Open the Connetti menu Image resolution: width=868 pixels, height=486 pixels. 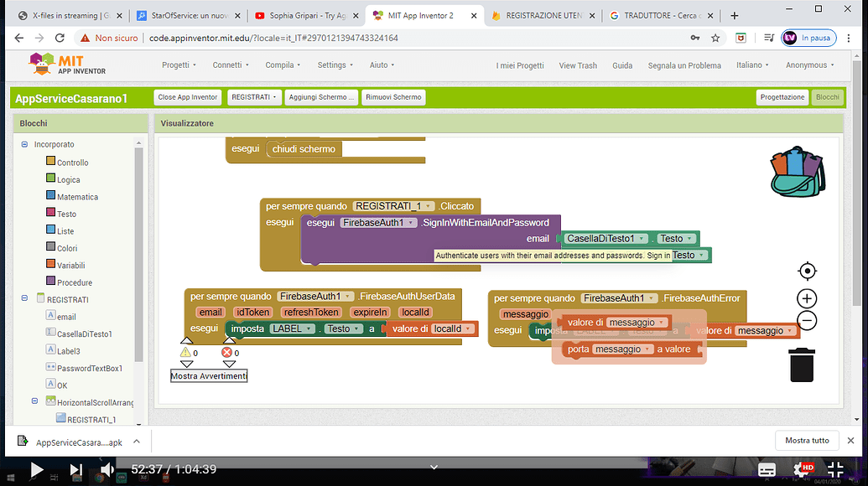tap(231, 65)
